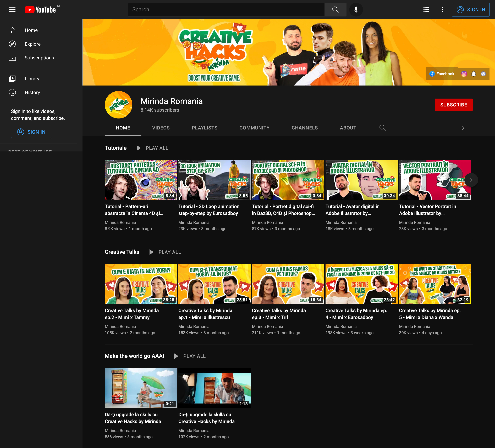Click title 'Tutorial - Vector Portrait în Adobe Illustrator'

tap(427, 210)
